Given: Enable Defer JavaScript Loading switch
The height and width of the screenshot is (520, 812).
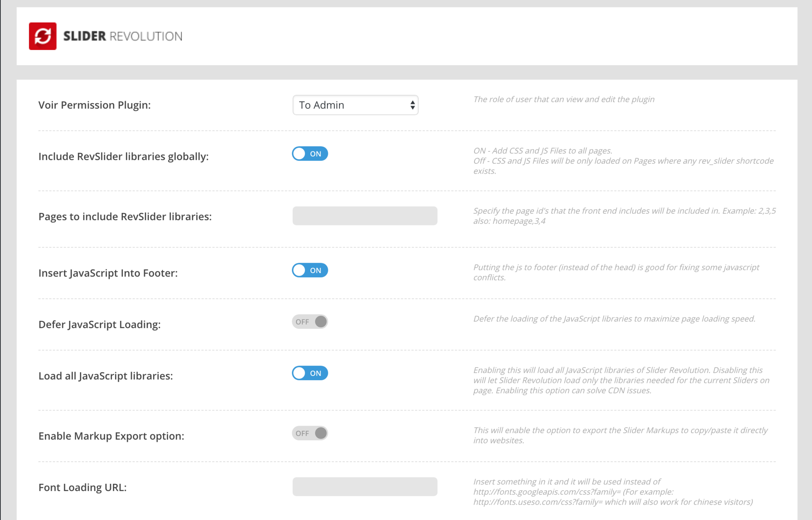Looking at the screenshot, I should tap(310, 322).
